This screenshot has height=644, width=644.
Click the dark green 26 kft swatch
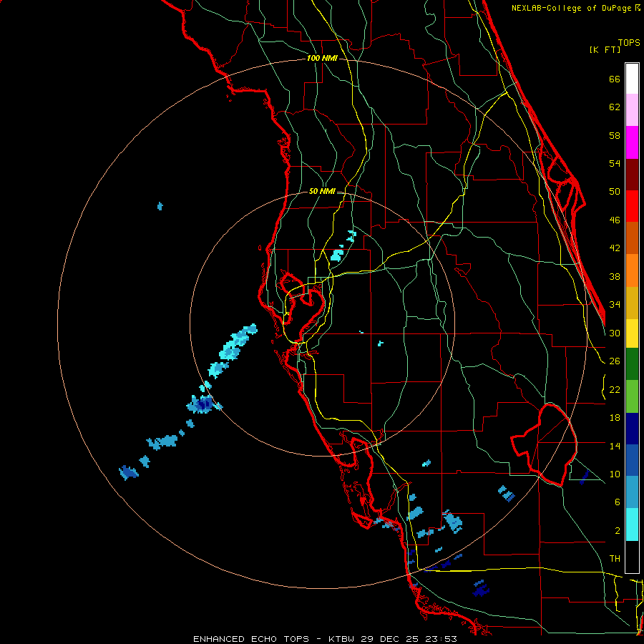[x=632, y=364]
